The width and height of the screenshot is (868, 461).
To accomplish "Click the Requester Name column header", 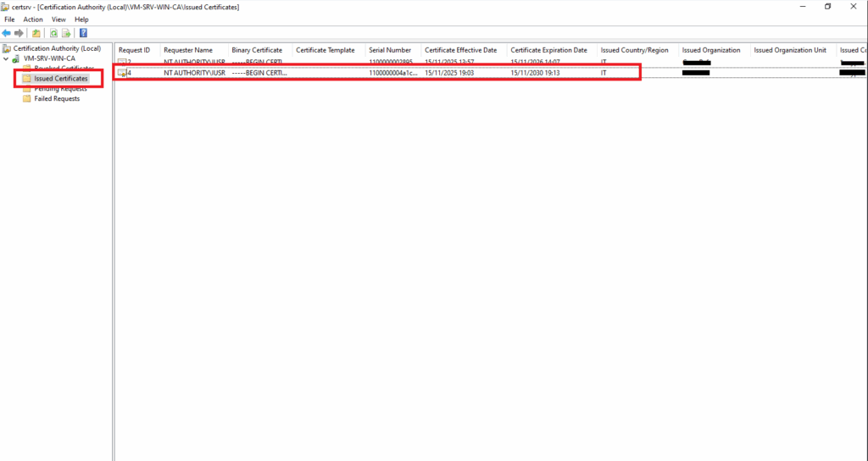I will 188,50.
